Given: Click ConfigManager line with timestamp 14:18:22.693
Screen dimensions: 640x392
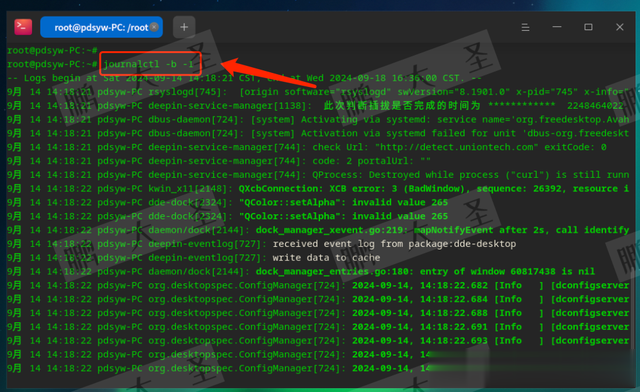Looking at the screenshot, I should 318,341.
